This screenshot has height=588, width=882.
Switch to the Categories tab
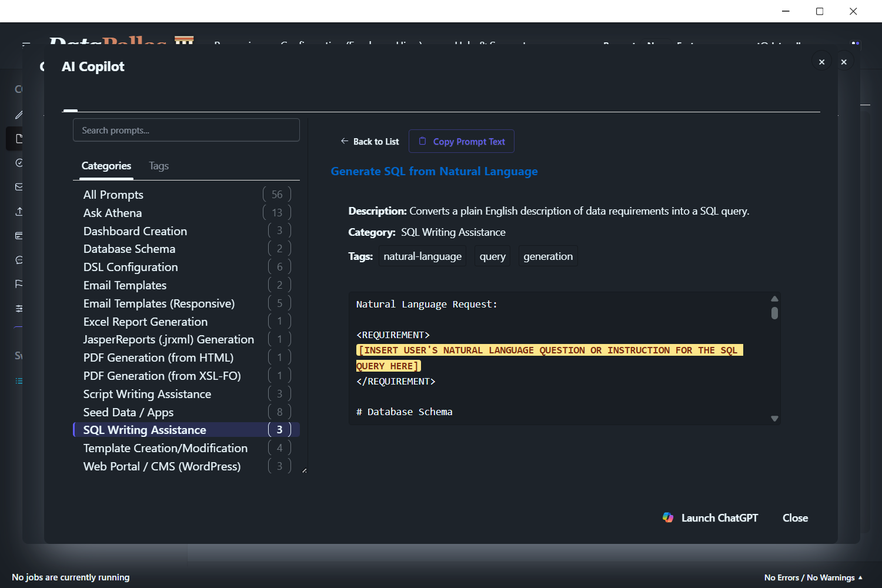(106, 166)
